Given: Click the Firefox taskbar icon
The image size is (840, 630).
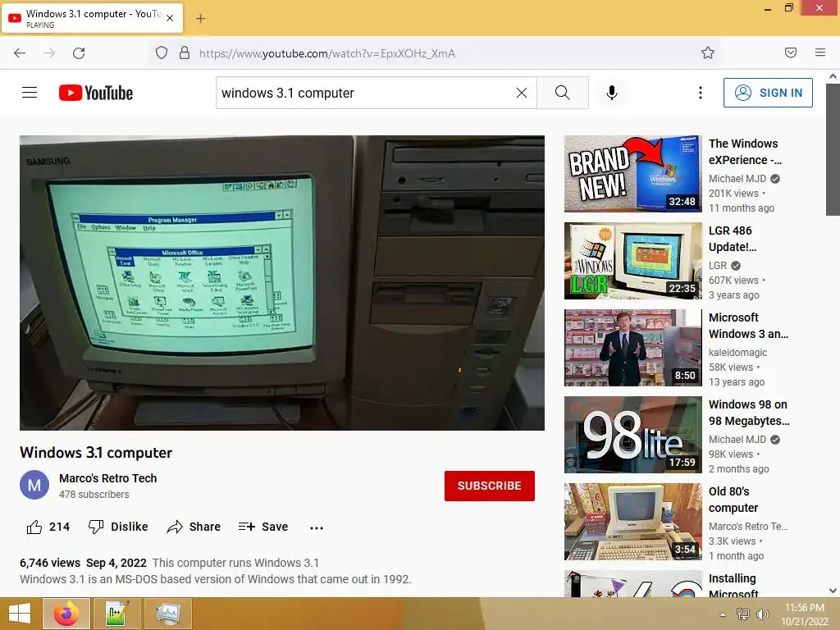Looking at the screenshot, I should (x=66, y=614).
